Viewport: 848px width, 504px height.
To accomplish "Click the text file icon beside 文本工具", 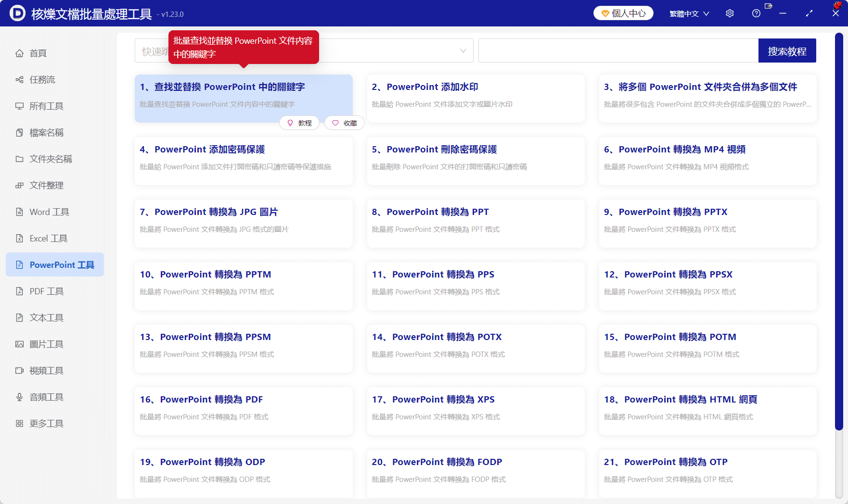I will (x=19, y=318).
